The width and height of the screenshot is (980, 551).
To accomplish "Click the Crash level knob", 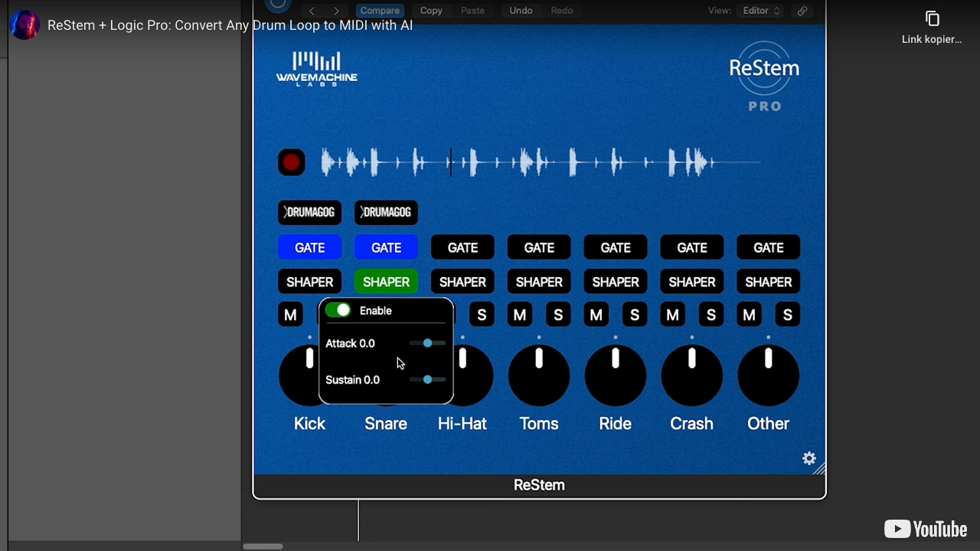I will 692,375.
